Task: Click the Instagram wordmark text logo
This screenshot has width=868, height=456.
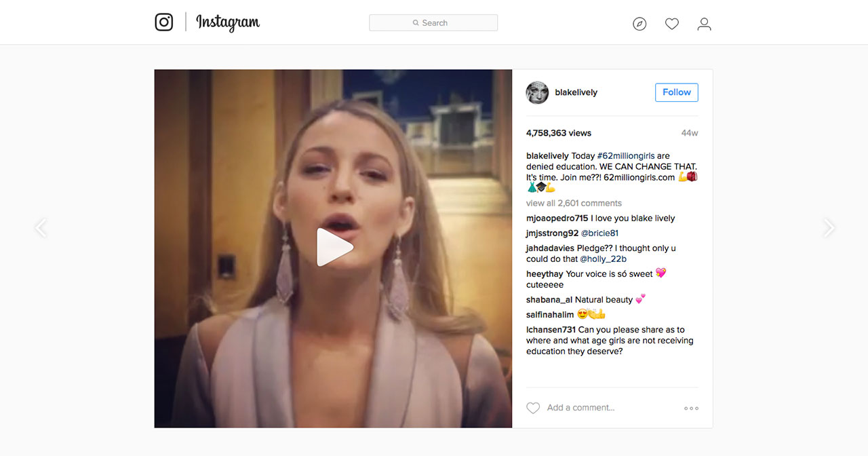Action: tap(228, 23)
